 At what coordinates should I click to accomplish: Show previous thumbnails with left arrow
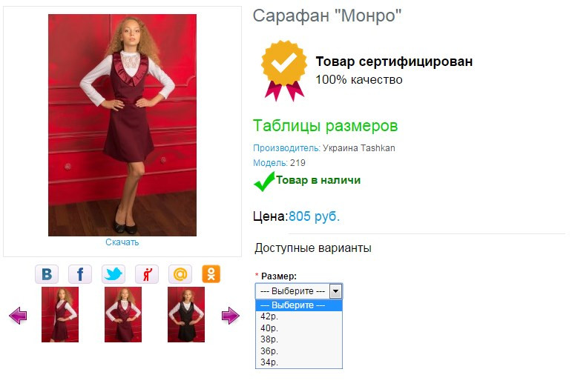[x=18, y=315]
